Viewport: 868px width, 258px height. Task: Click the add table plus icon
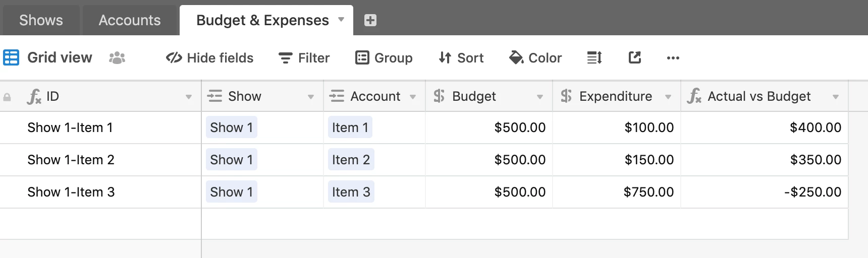coord(370,20)
